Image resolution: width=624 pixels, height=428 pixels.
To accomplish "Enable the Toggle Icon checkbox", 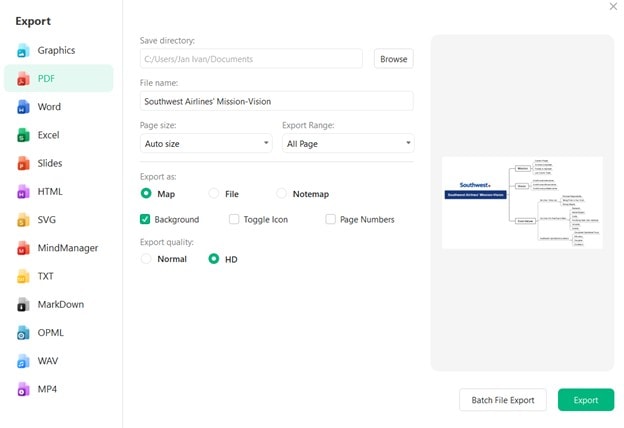I will [234, 219].
